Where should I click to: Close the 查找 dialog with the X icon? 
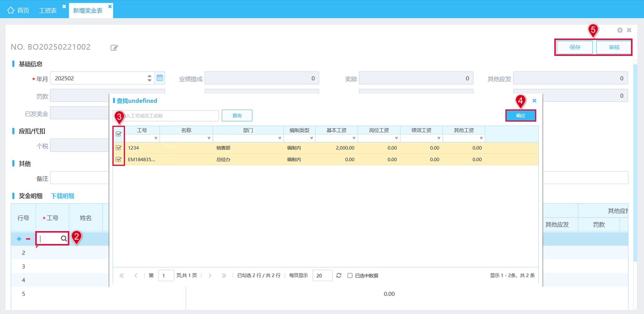point(534,101)
